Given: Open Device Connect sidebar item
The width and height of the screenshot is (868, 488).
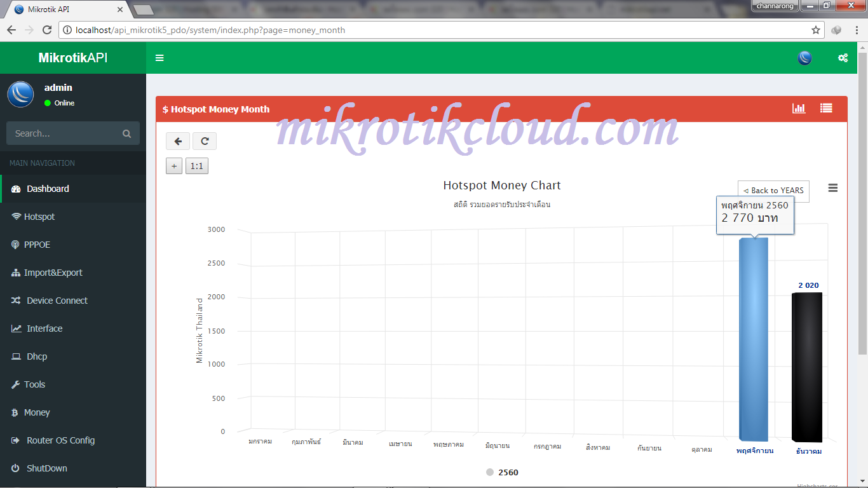Looking at the screenshot, I should (73, 301).
